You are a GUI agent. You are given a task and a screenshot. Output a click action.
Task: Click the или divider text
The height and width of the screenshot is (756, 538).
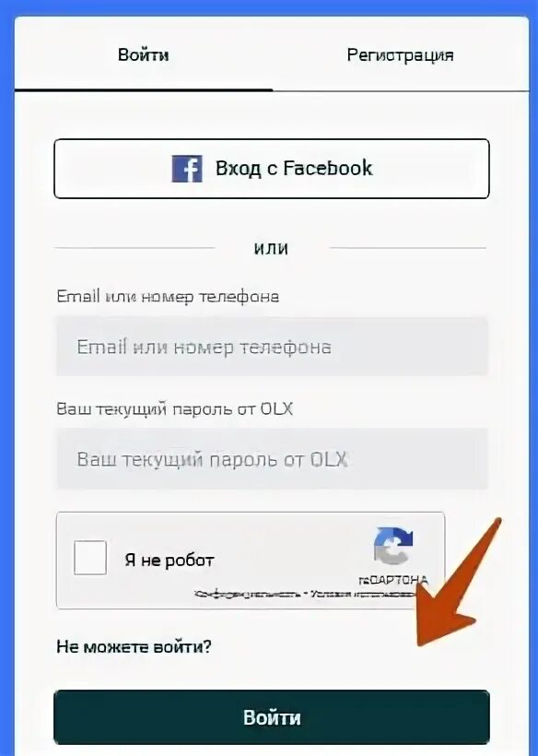(271, 248)
